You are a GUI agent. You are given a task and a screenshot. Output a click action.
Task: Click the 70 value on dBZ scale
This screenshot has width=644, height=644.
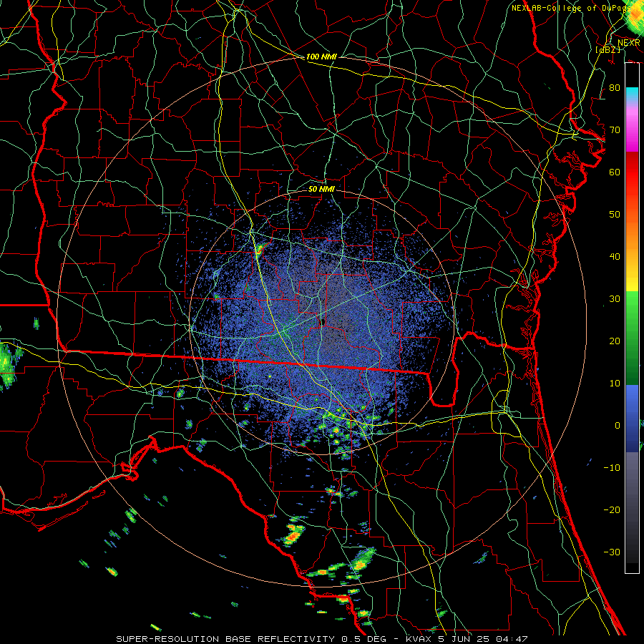(615, 130)
